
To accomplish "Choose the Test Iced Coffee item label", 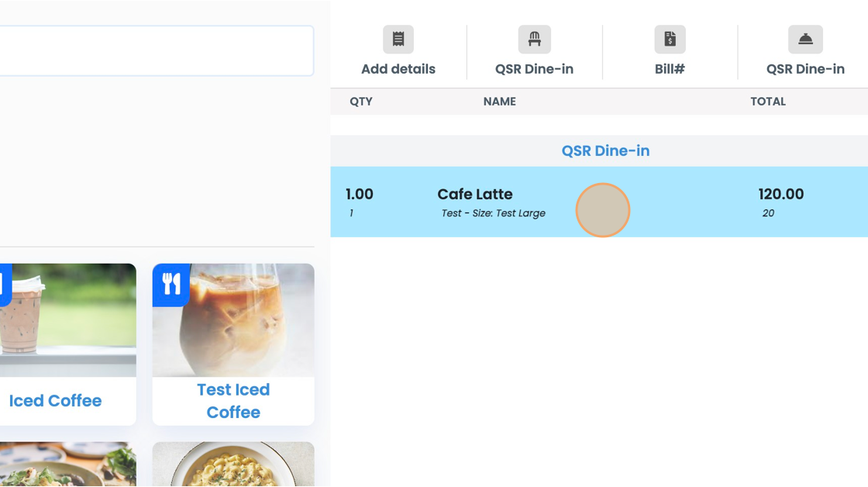I will 233,401.
